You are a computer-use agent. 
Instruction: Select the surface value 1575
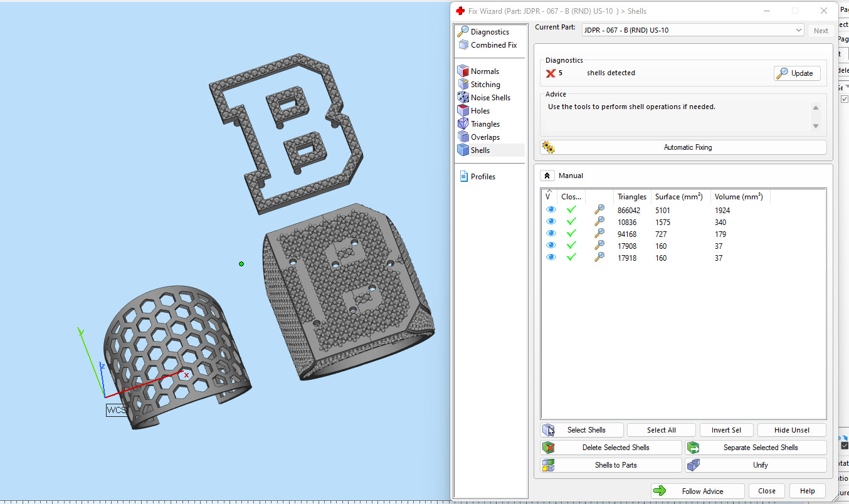point(663,223)
